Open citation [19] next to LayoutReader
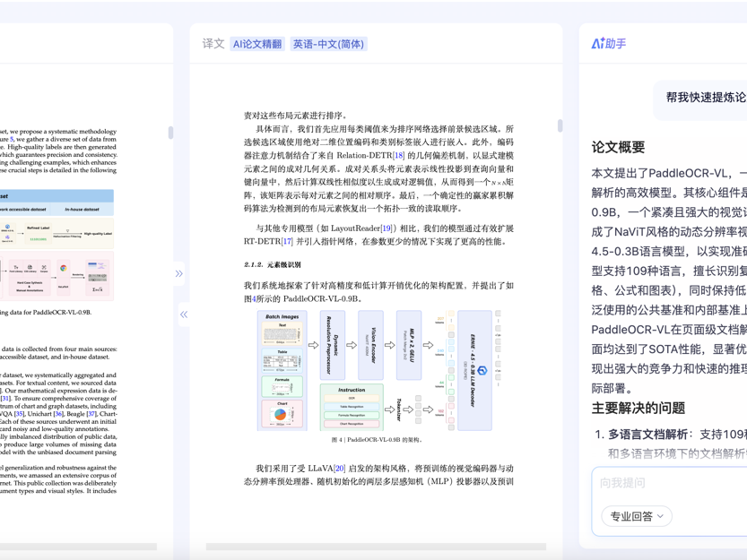This screenshot has height=560, width=747. [x=387, y=227]
